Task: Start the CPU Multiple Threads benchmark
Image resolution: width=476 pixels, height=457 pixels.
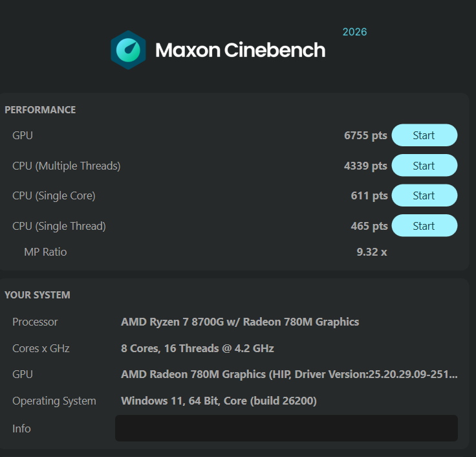Action: (x=424, y=166)
